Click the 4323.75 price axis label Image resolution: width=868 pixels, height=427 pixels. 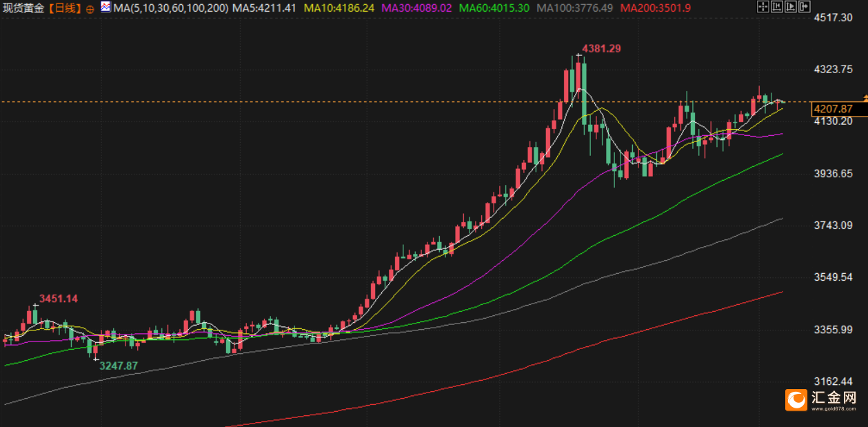click(833, 70)
